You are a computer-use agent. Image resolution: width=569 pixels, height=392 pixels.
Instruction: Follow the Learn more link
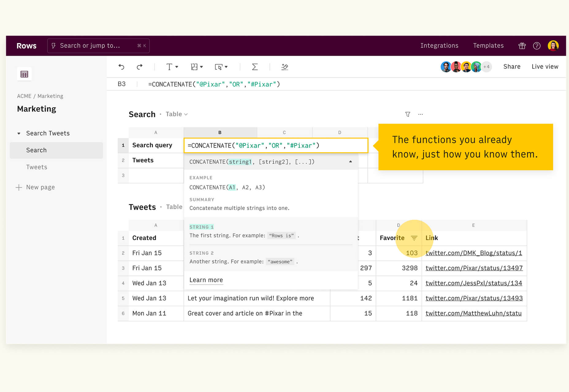(x=206, y=280)
